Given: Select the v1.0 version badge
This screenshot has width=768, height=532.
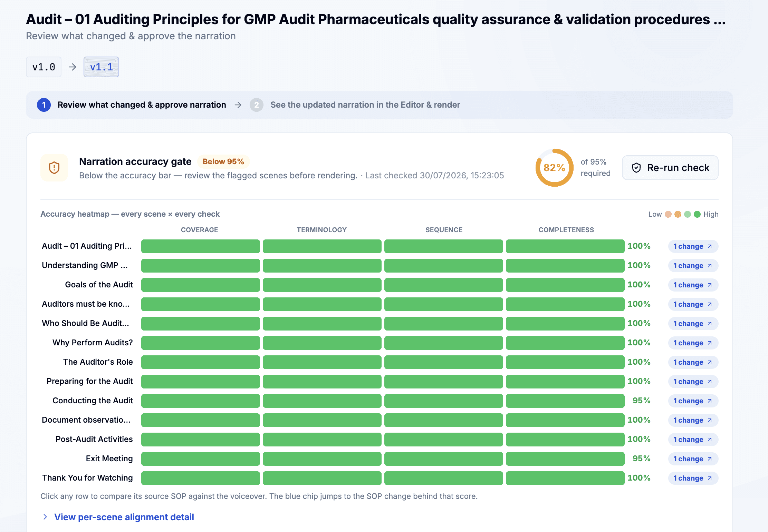Looking at the screenshot, I should click(x=44, y=67).
